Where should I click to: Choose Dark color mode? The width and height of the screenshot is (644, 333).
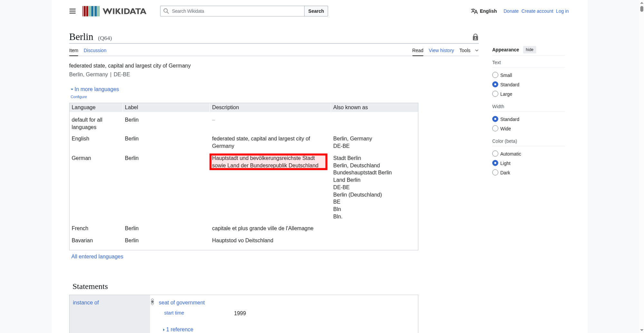coord(495,173)
